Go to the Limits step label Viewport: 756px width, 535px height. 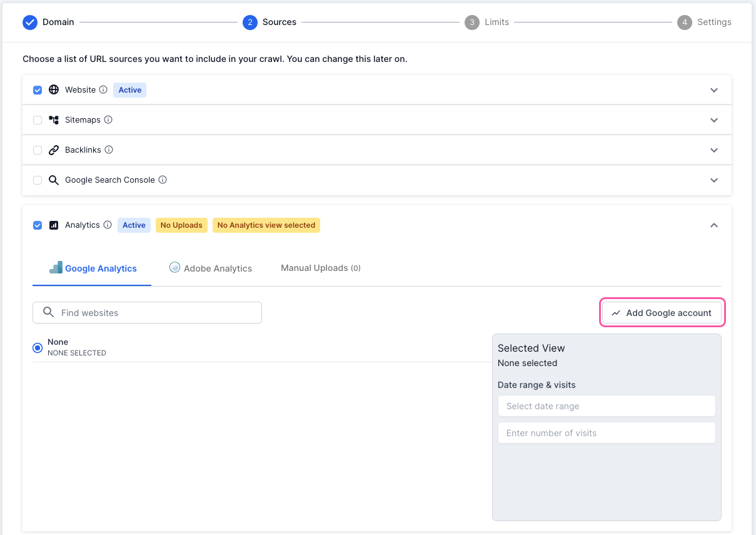pos(496,22)
